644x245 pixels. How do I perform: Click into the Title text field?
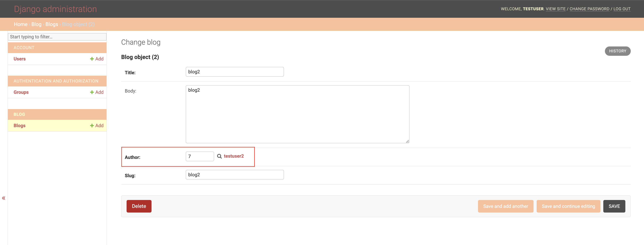coord(235,72)
